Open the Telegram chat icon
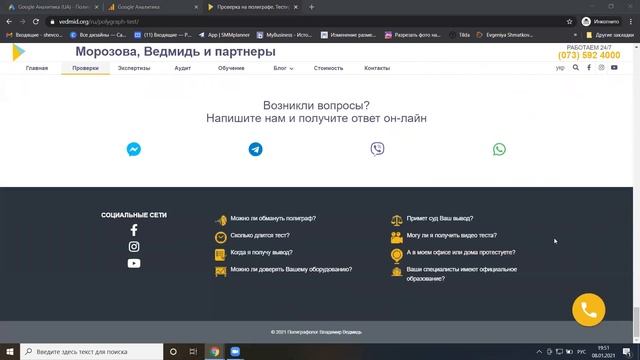 256,149
